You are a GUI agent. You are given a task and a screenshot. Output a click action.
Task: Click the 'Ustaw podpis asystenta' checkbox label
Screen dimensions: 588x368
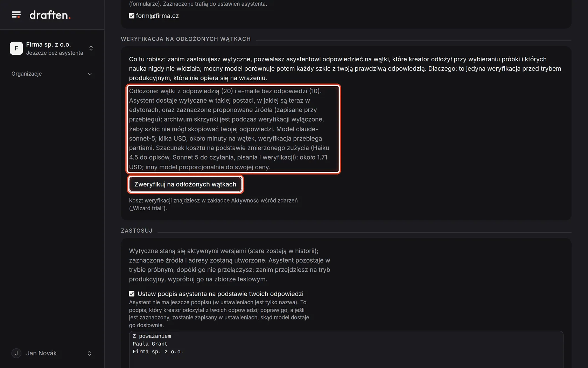(220, 294)
